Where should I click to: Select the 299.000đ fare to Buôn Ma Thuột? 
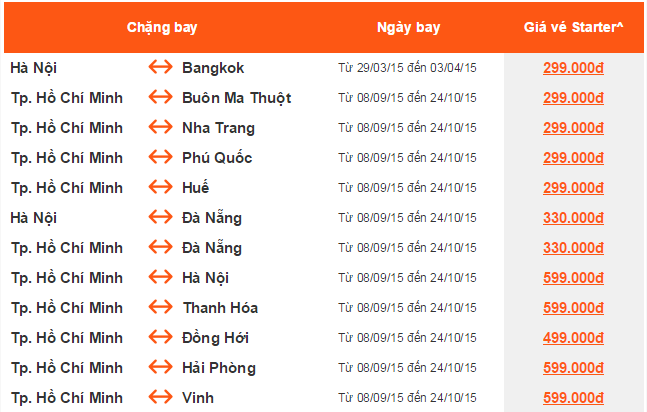pos(573,98)
